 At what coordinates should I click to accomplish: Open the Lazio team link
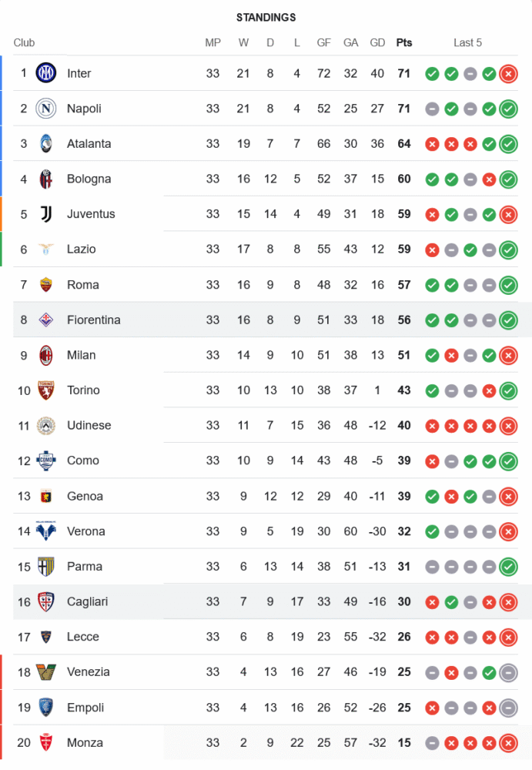point(81,249)
